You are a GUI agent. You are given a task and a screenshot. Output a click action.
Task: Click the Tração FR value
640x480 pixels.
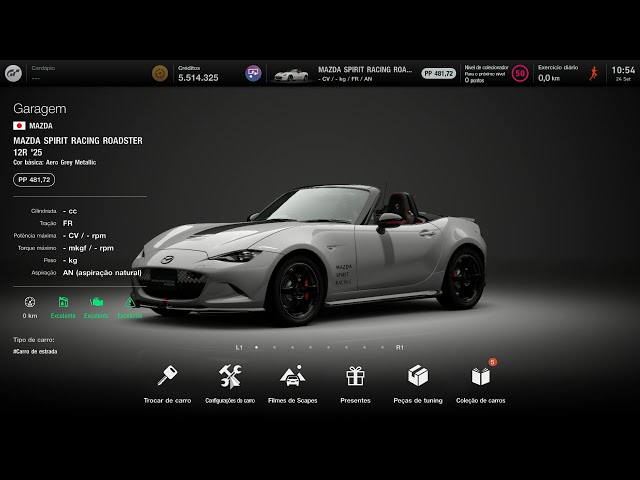click(x=68, y=223)
